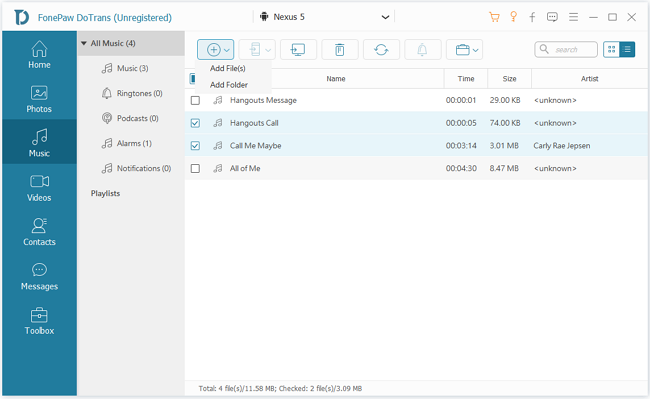The height and width of the screenshot is (399, 650).
Task: Check the Hangouts Message checkbox
Action: pyautogui.click(x=195, y=101)
